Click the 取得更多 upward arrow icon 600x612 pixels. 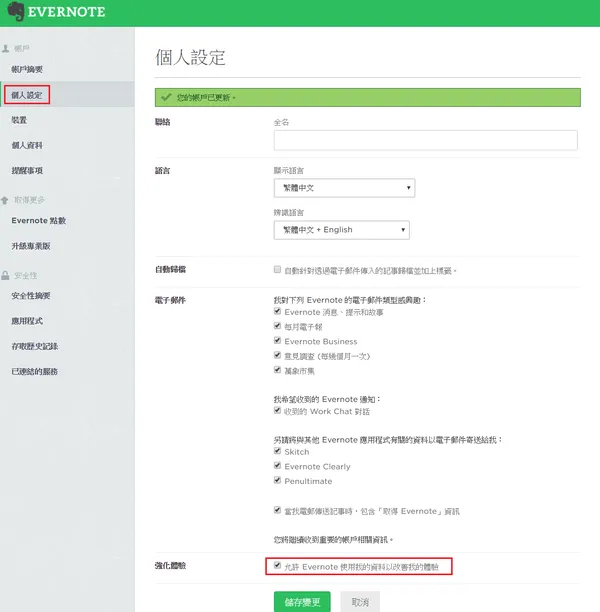(5, 200)
